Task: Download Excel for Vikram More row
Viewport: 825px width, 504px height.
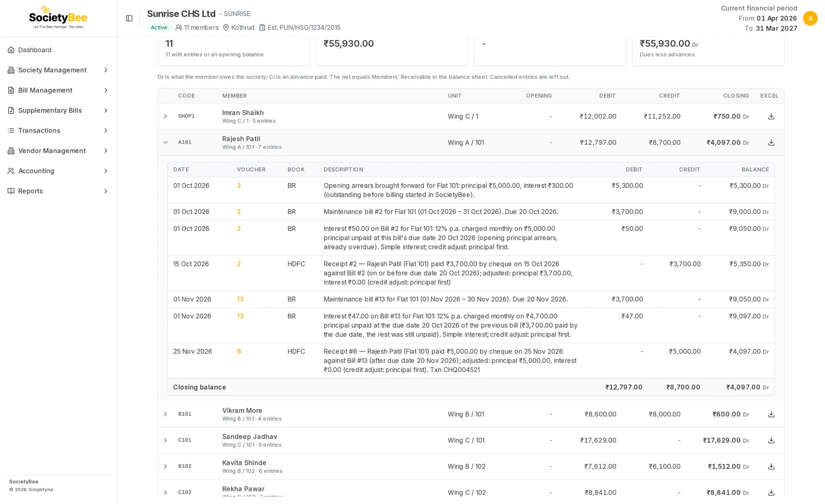Action: (771, 414)
